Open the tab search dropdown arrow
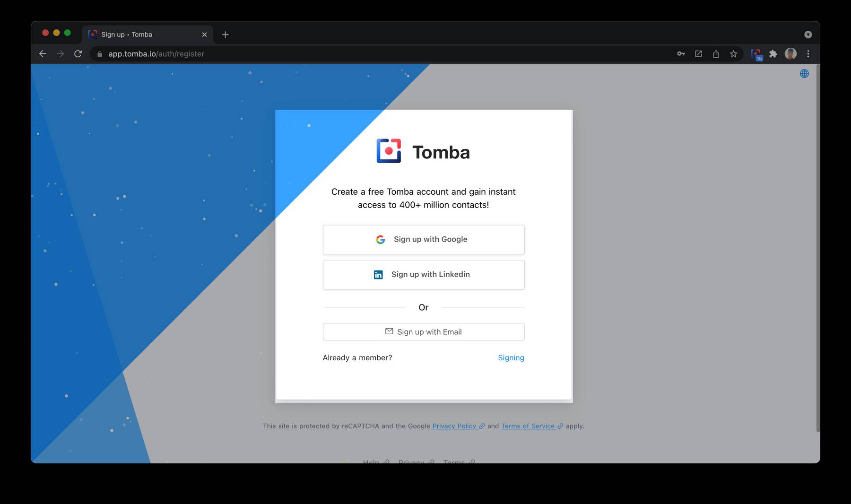Image resolution: width=851 pixels, height=504 pixels. coord(808,35)
